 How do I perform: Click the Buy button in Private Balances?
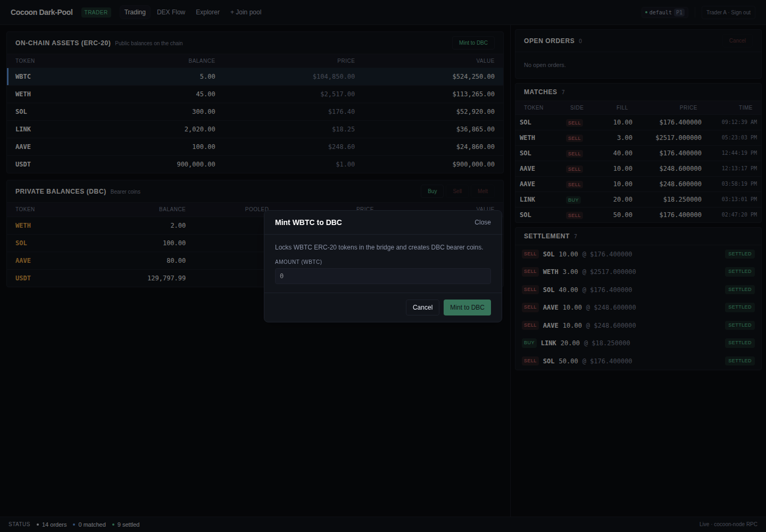(432, 192)
